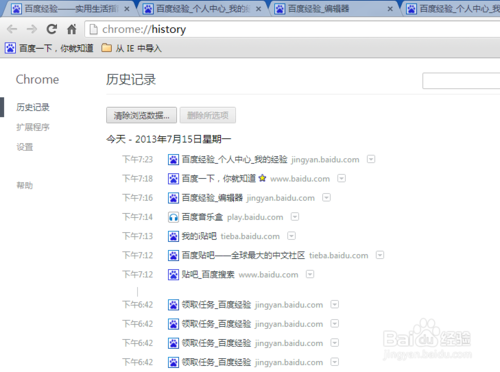
Task: Go forward with the forward arrow
Action: [32, 29]
